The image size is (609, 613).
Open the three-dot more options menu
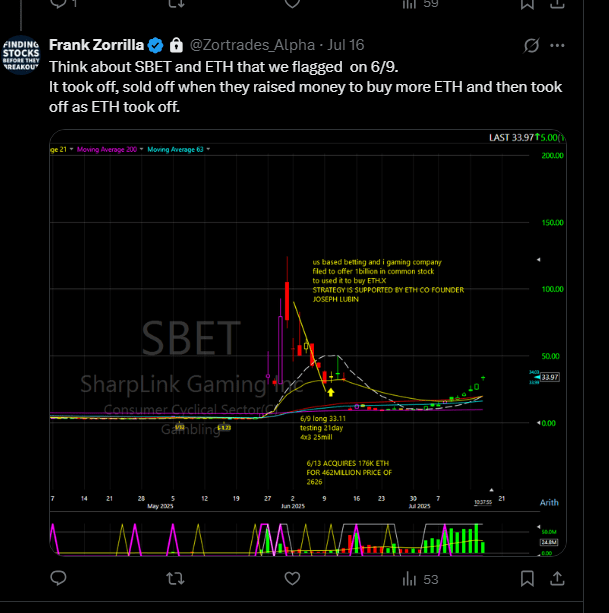click(x=557, y=45)
